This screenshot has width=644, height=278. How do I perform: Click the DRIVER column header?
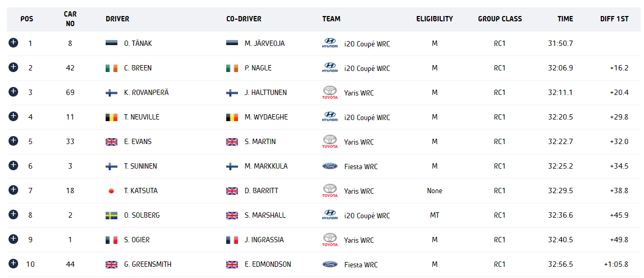click(117, 19)
